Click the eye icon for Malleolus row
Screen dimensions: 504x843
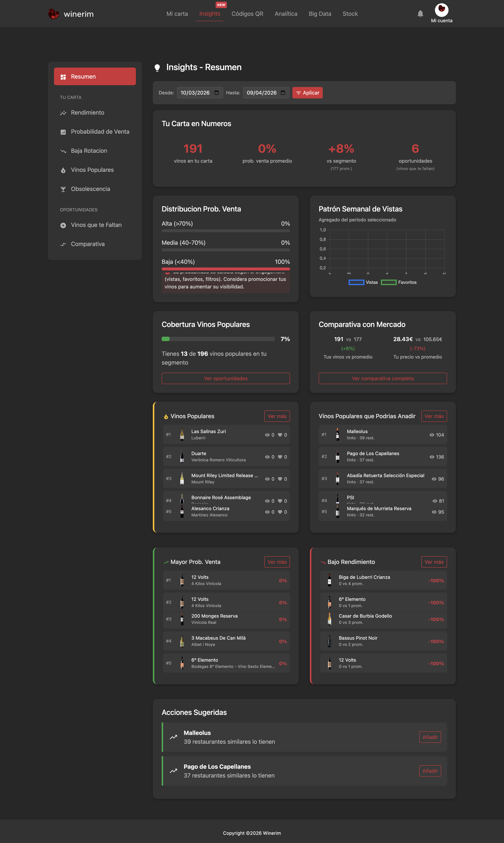(432, 435)
